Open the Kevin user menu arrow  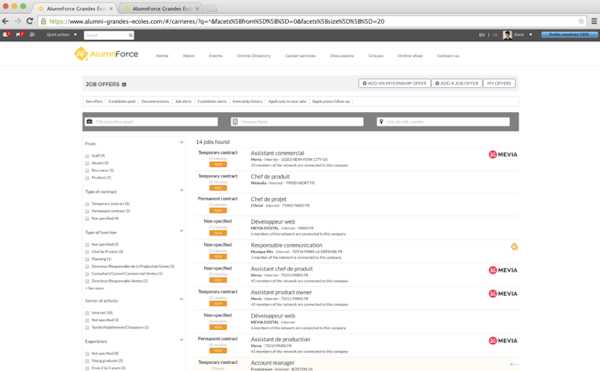click(530, 35)
